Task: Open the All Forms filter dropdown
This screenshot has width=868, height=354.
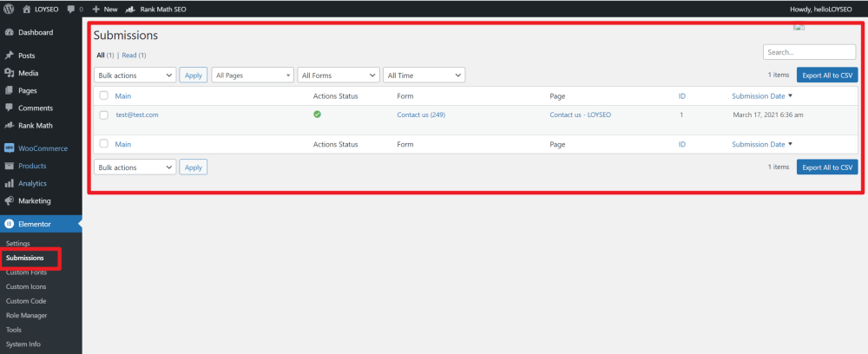Action: click(x=339, y=75)
